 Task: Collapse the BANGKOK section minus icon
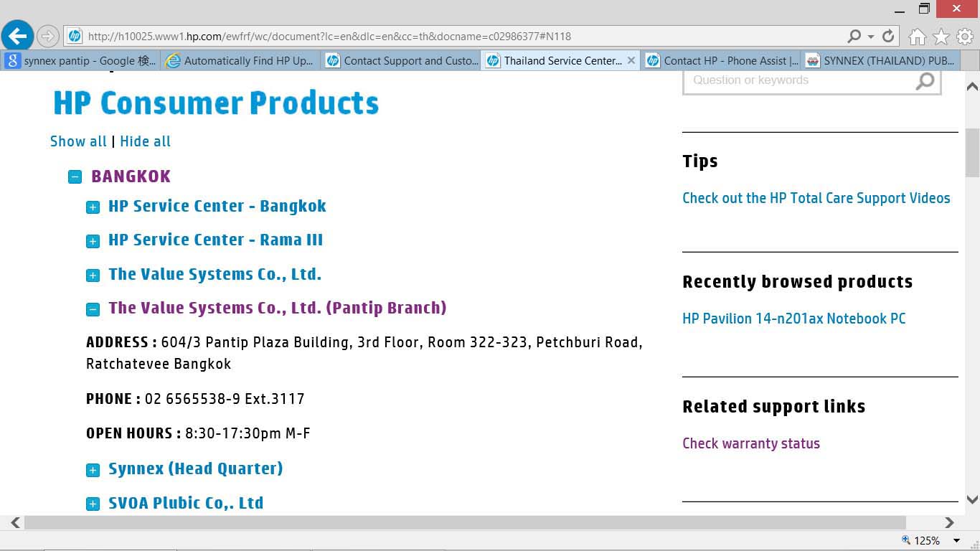pos(75,176)
